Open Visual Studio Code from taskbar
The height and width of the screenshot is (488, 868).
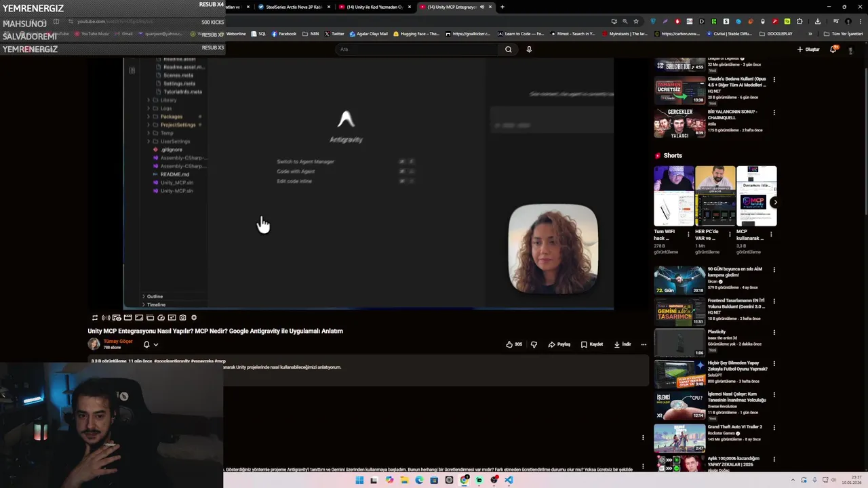tap(509, 480)
